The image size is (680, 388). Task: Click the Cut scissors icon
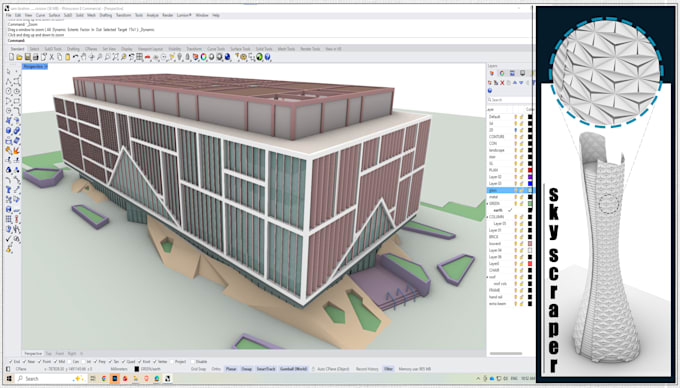[51, 57]
